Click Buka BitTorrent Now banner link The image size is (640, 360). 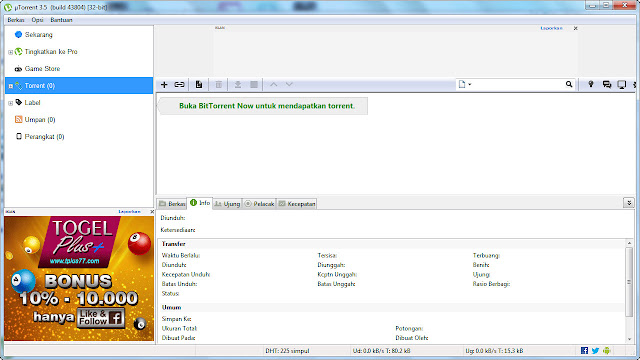pos(267,106)
